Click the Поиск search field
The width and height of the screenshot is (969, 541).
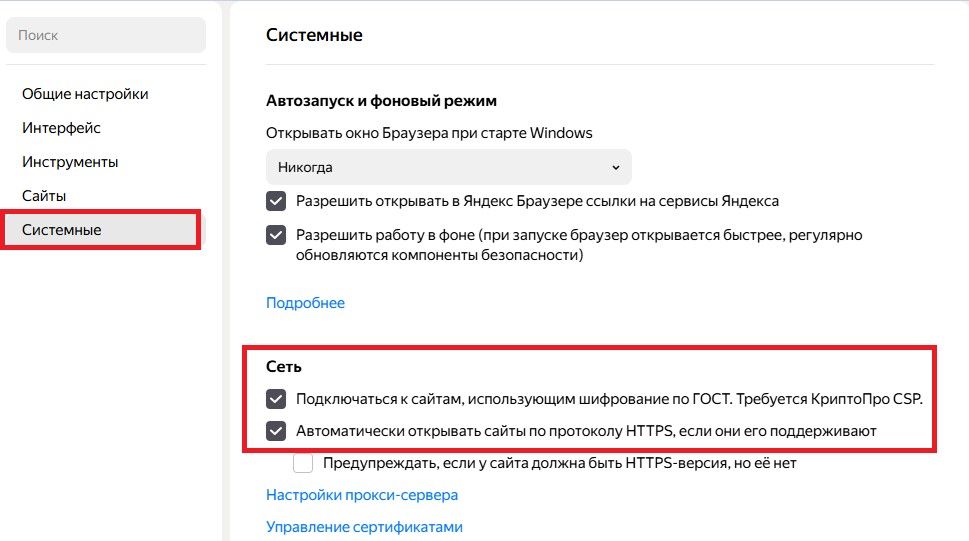click(x=106, y=35)
